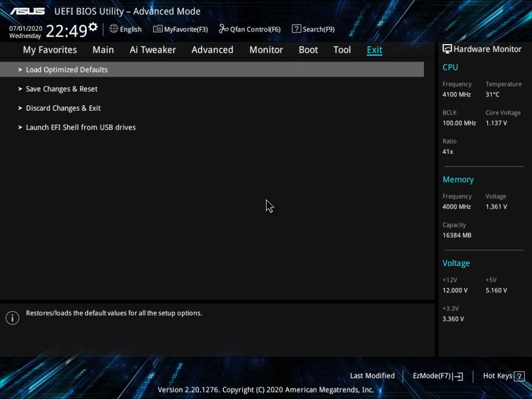Click Core Voltage value 1.137 V
This screenshot has height=399, width=532.
496,123
